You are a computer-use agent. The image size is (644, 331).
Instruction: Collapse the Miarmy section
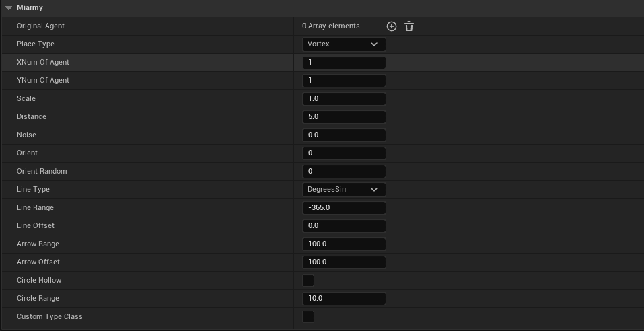click(8, 8)
